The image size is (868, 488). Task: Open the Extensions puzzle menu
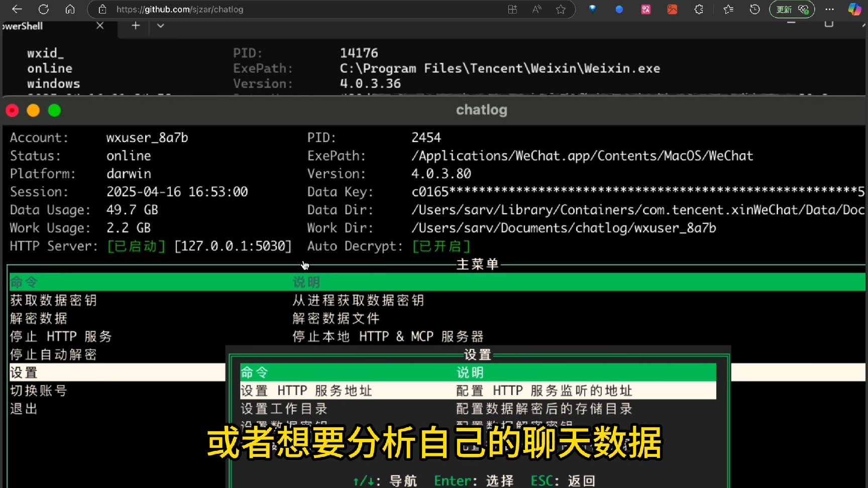coord(699,9)
